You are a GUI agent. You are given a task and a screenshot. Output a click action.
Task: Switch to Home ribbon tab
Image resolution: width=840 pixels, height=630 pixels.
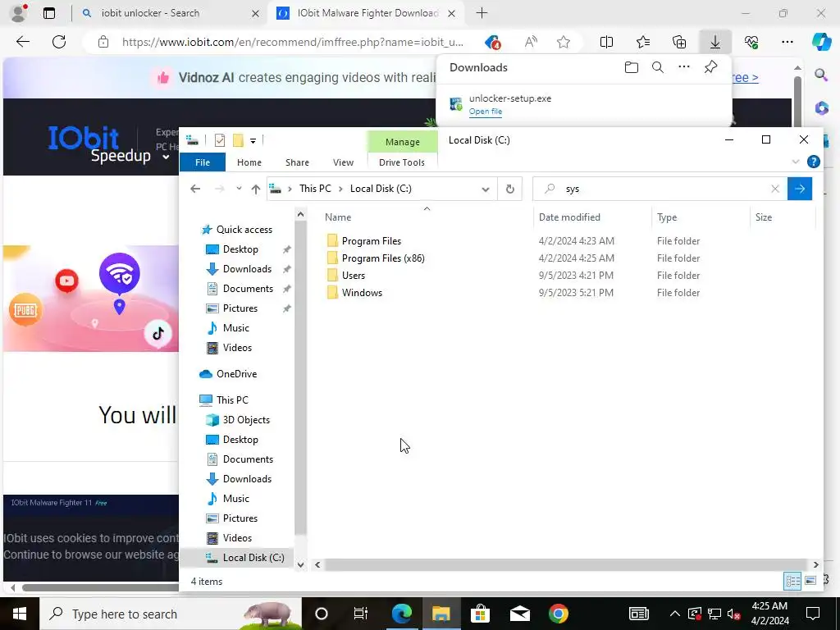point(249,162)
